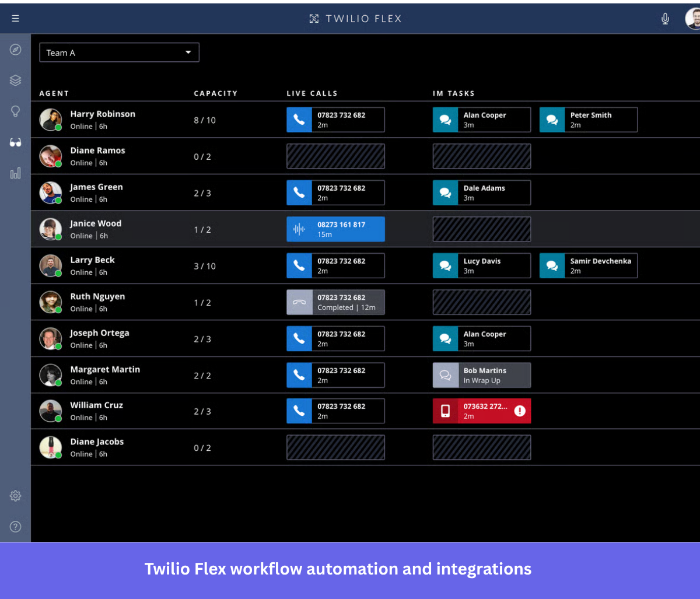Viewport: 700px width, 599px height.
Task: Open the hamburger menu at top left
Action: point(15,18)
